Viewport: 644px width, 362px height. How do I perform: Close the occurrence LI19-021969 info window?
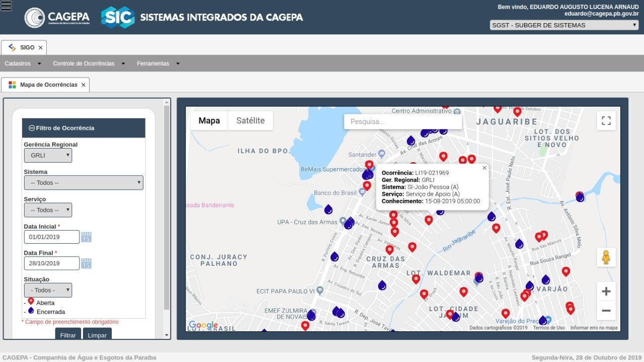tap(485, 168)
